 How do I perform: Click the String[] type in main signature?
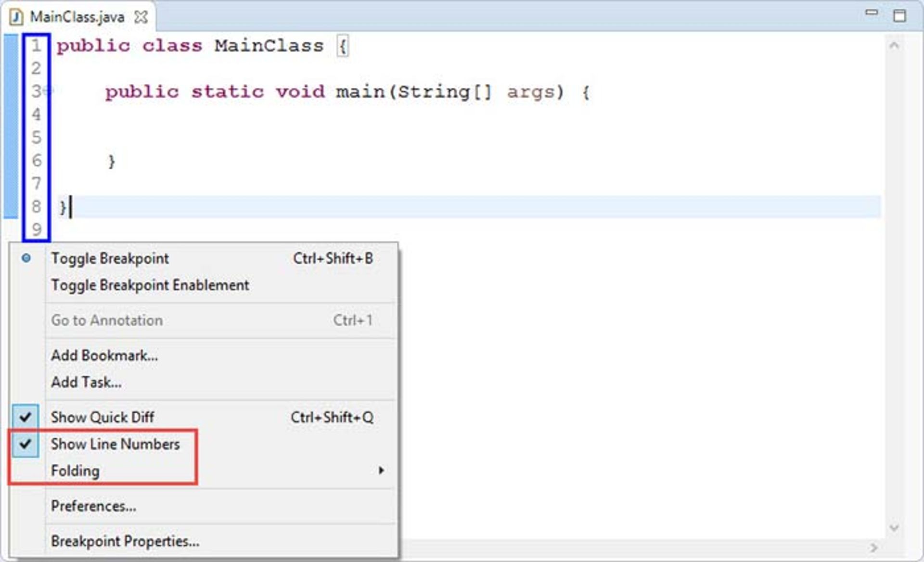coord(445,92)
